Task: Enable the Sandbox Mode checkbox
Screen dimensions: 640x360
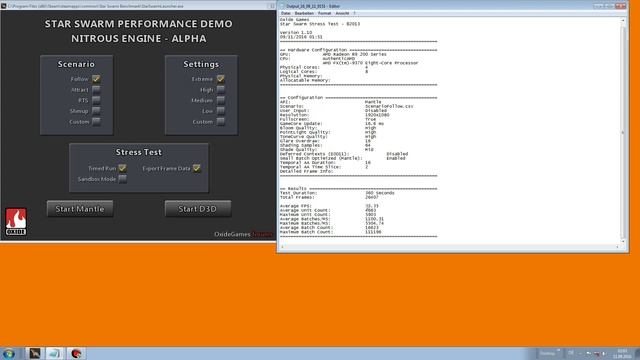Action: click(x=122, y=179)
